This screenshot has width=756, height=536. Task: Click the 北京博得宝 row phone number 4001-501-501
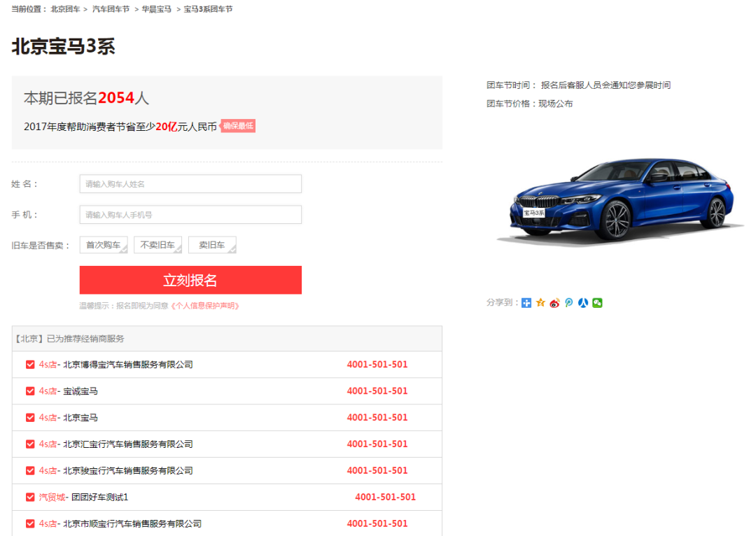[377, 365]
